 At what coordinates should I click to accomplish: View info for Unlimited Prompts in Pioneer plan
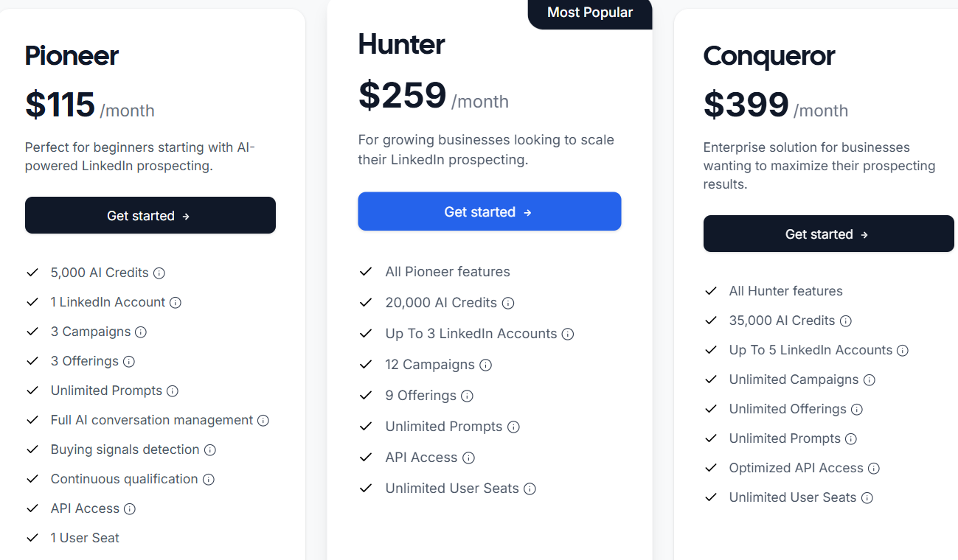pos(173,391)
